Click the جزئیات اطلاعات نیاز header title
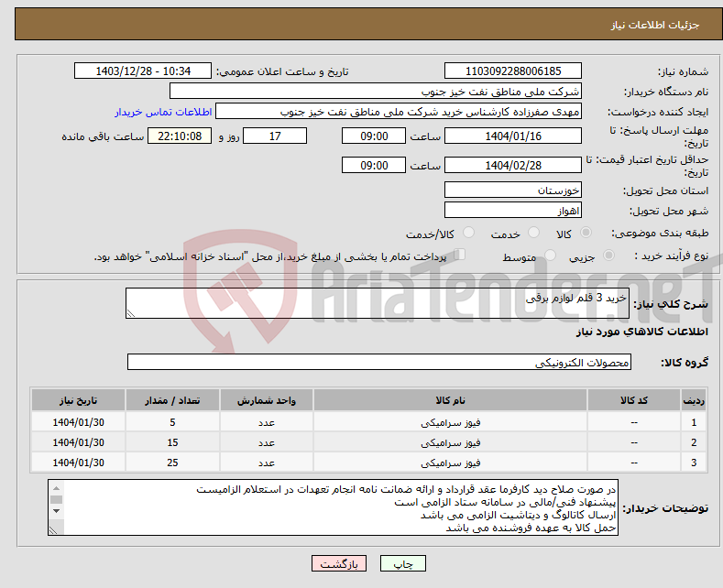 [x=655, y=25]
